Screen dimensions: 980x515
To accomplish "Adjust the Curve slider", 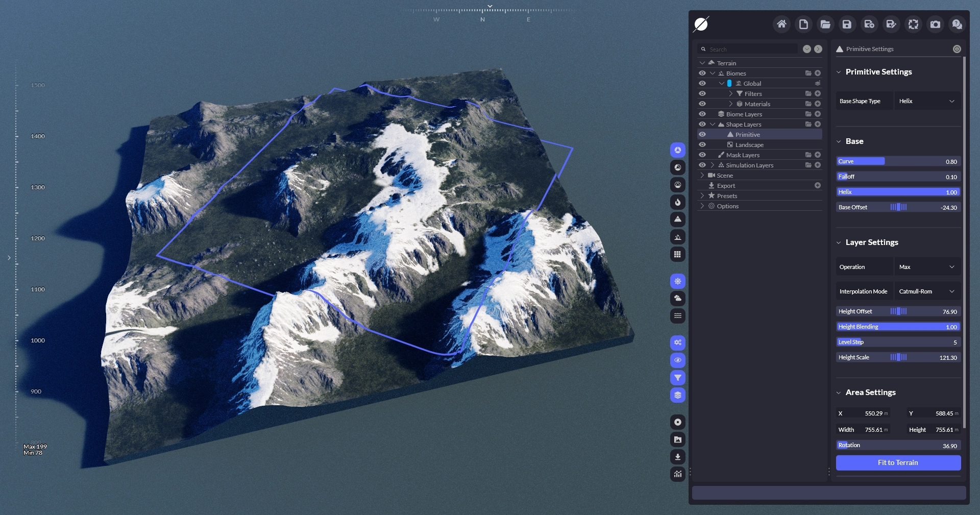I will tap(898, 161).
